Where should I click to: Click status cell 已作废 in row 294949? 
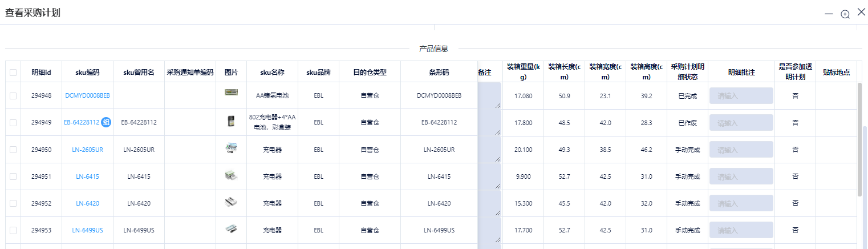tap(687, 123)
